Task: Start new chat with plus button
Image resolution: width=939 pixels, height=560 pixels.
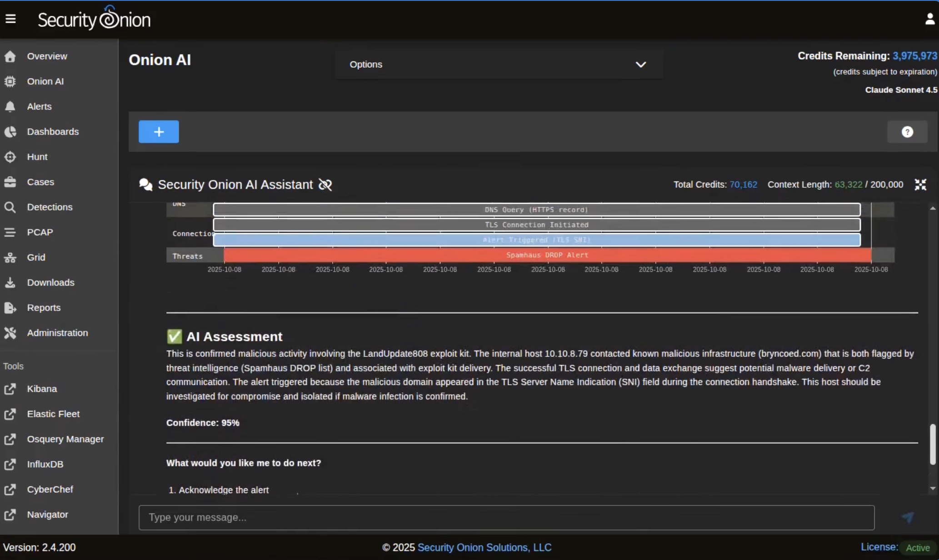Action: point(159,132)
